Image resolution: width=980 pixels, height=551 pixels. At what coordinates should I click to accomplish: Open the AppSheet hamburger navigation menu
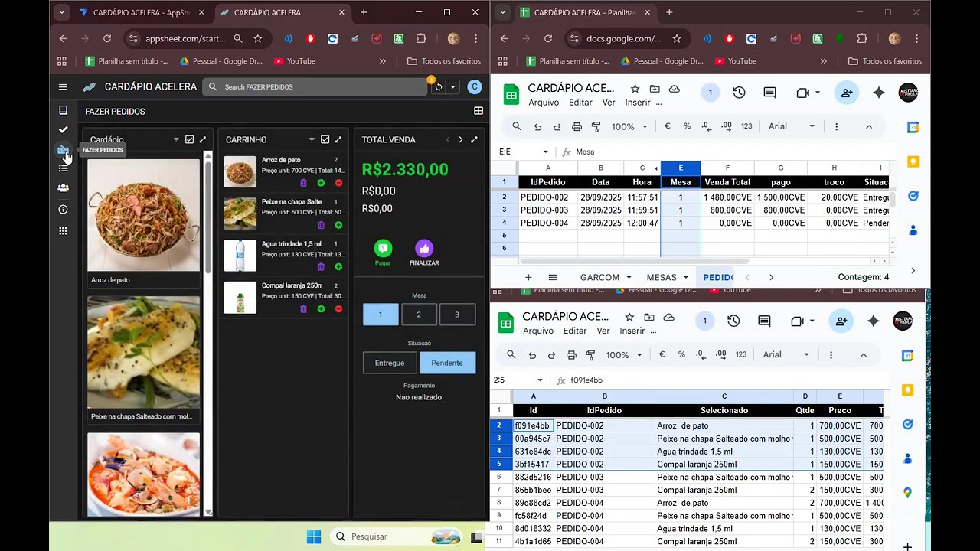pyautogui.click(x=63, y=87)
